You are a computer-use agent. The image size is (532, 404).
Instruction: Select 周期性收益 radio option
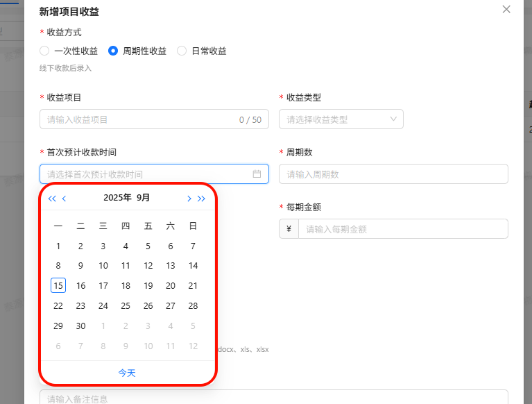[113, 51]
